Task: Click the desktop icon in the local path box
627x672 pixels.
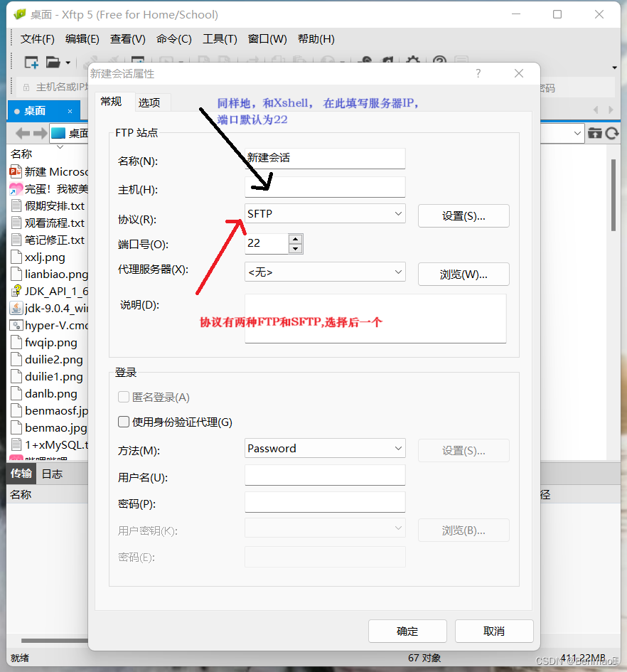Action: (x=58, y=133)
